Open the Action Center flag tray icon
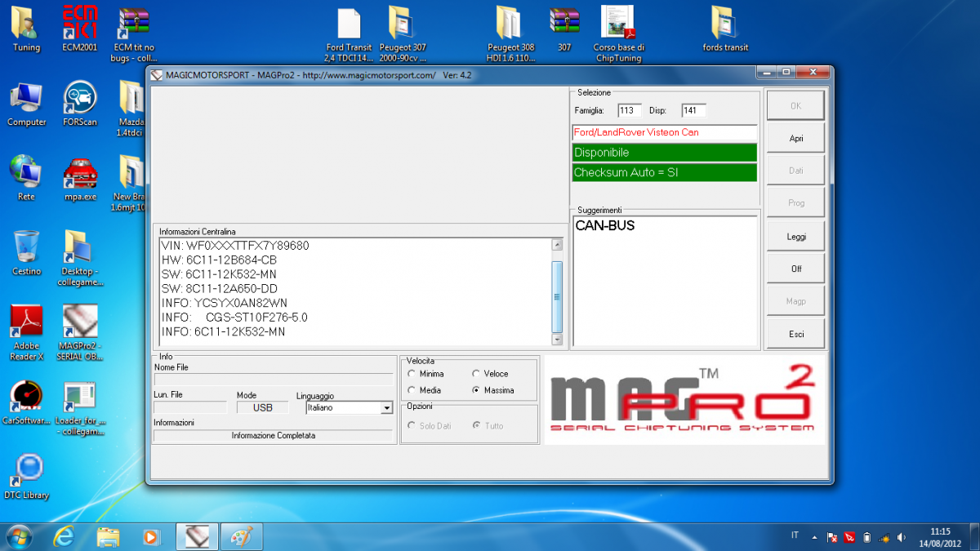 831,537
